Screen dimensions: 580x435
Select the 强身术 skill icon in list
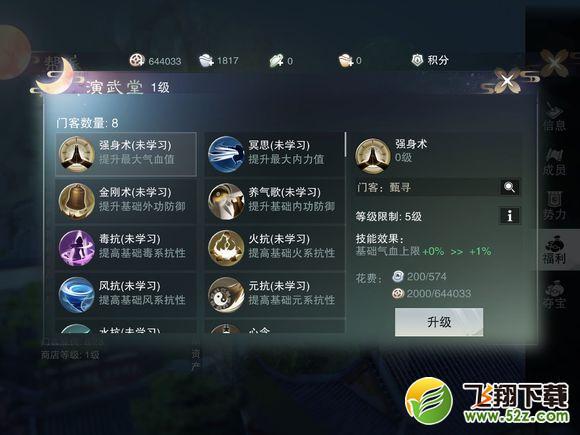click(76, 154)
